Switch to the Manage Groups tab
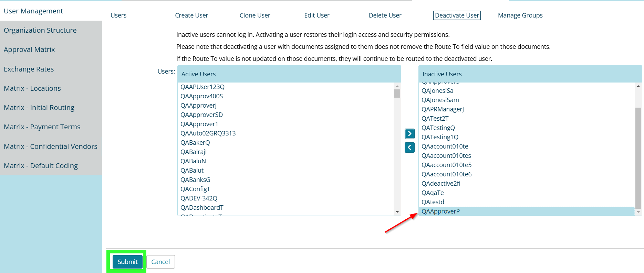Image resolution: width=644 pixels, height=273 pixels. [x=520, y=15]
